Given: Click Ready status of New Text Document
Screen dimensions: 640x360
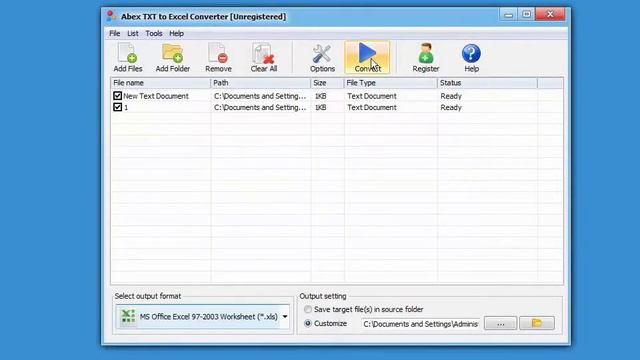Looking at the screenshot, I should (451, 96).
